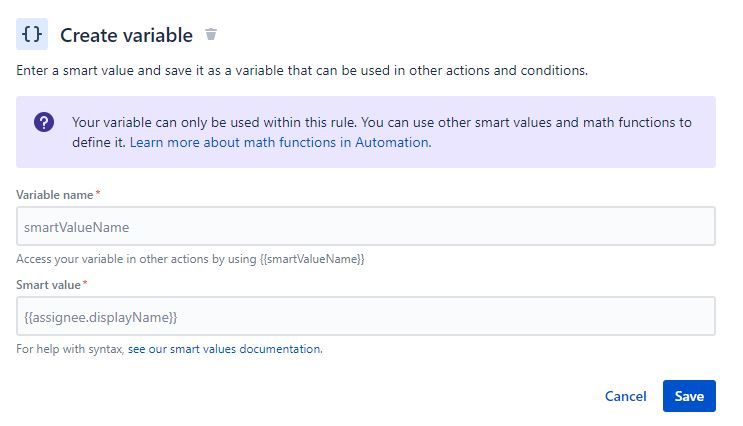Click the 'Enter a smart value' description line

click(x=302, y=70)
